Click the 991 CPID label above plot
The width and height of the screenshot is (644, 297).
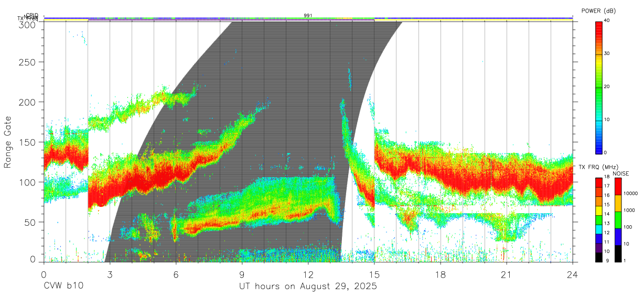click(308, 15)
